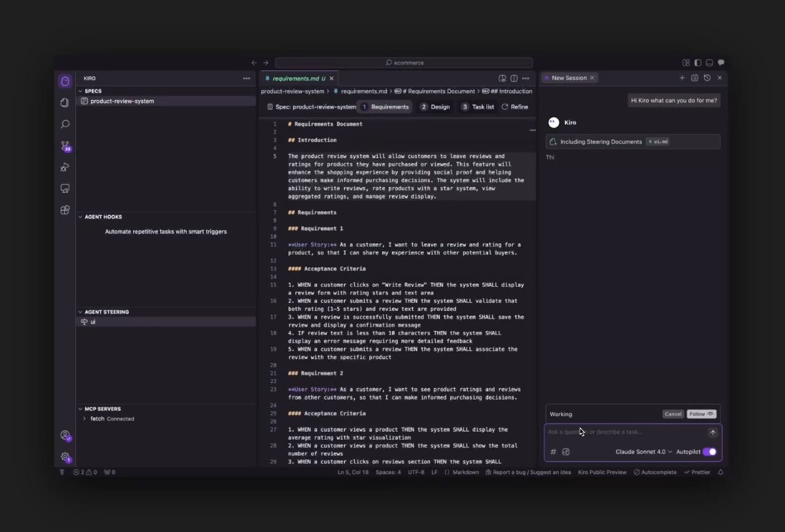This screenshot has height=532, width=785.
Task: Open the Extensions icon in sidebar
Action: [65, 210]
